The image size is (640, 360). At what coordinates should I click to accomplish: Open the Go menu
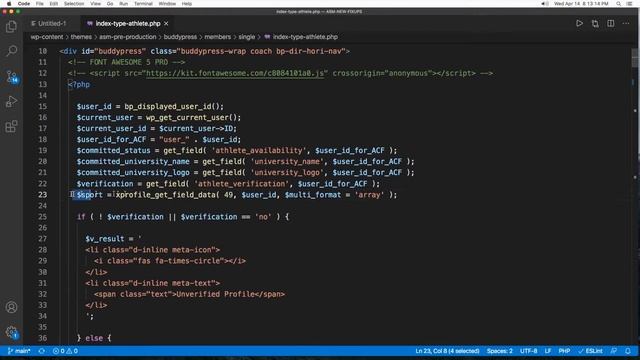pyautogui.click(x=110, y=4)
